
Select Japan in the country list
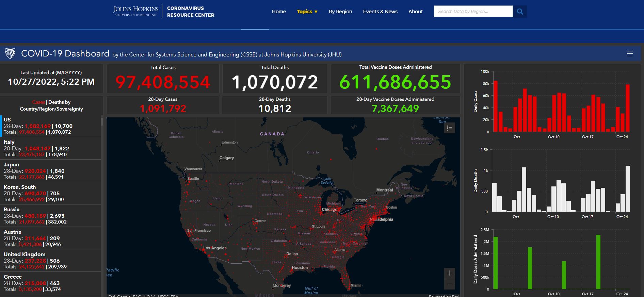point(50,171)
